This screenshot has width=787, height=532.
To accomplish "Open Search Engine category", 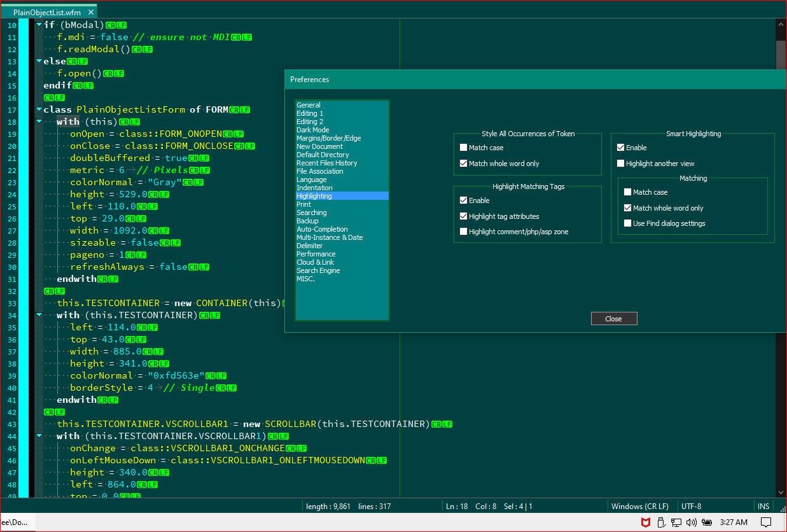I will (342, 270).
